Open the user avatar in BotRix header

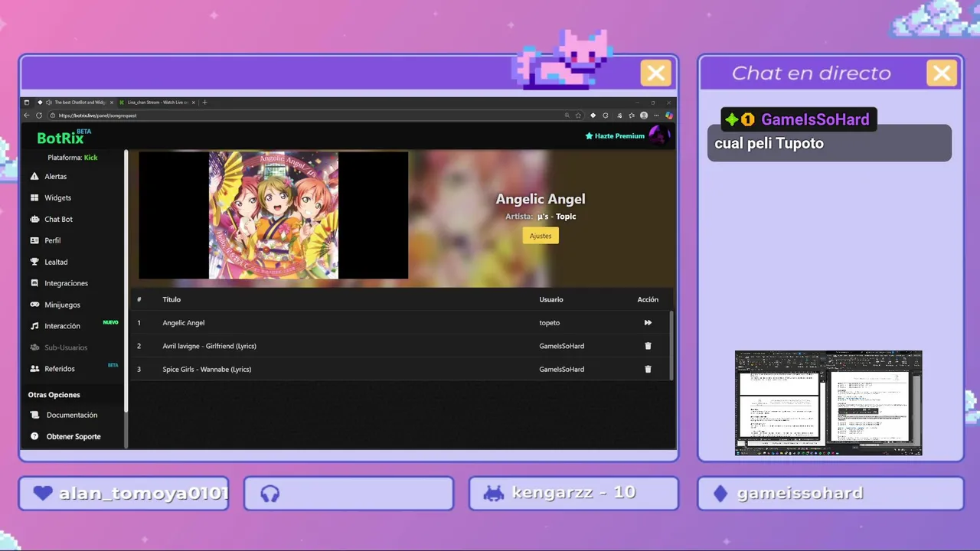point(658,135)
